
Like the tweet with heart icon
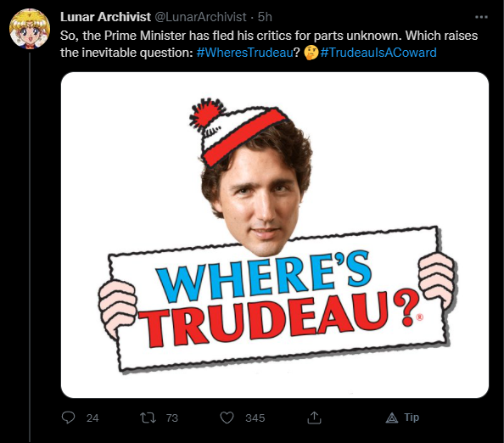click(x=227, y=418)
